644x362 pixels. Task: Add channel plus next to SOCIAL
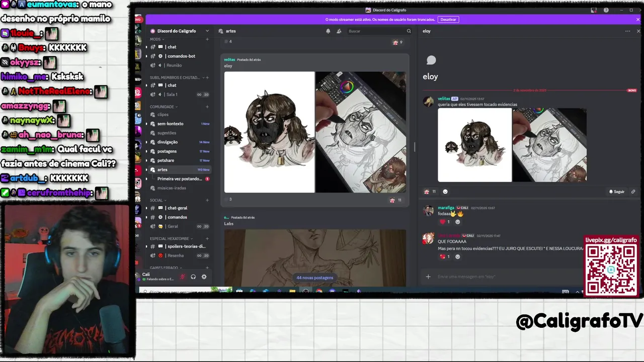tap(207, 200)
